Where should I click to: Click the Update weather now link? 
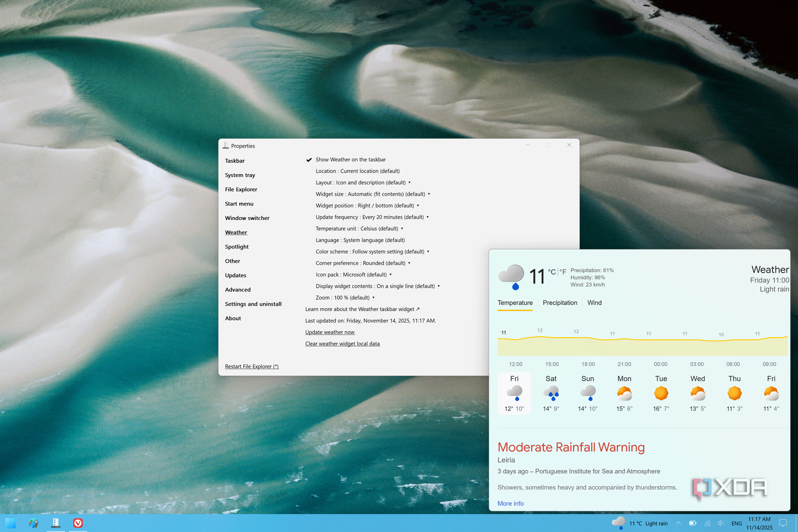pyautogui.click(x=330, y=332)
